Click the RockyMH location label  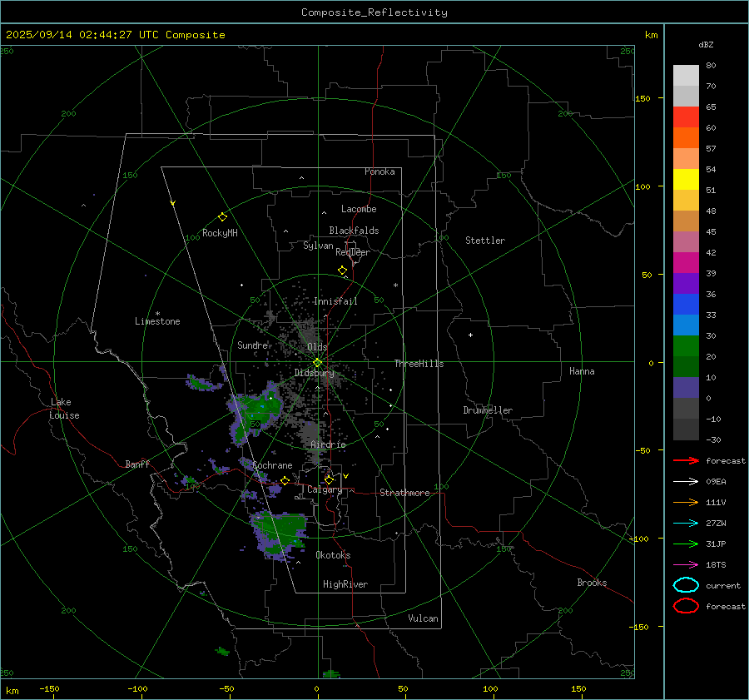[220, 233]
